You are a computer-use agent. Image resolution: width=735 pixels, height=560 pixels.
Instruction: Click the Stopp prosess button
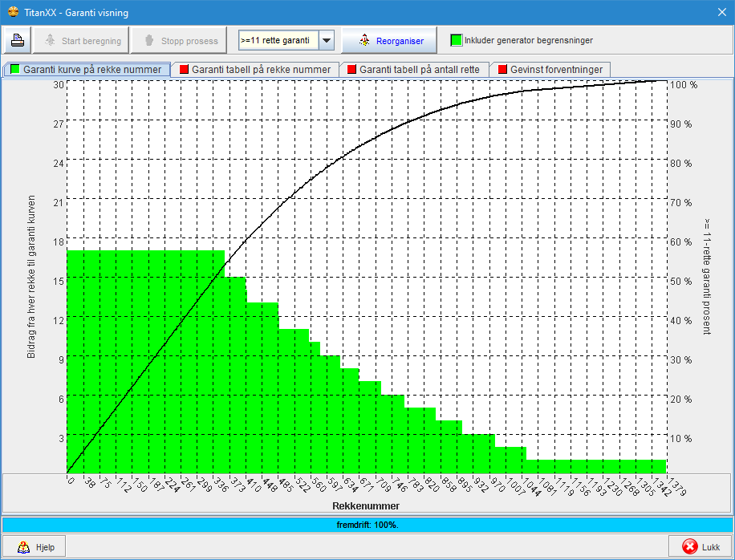179,41
